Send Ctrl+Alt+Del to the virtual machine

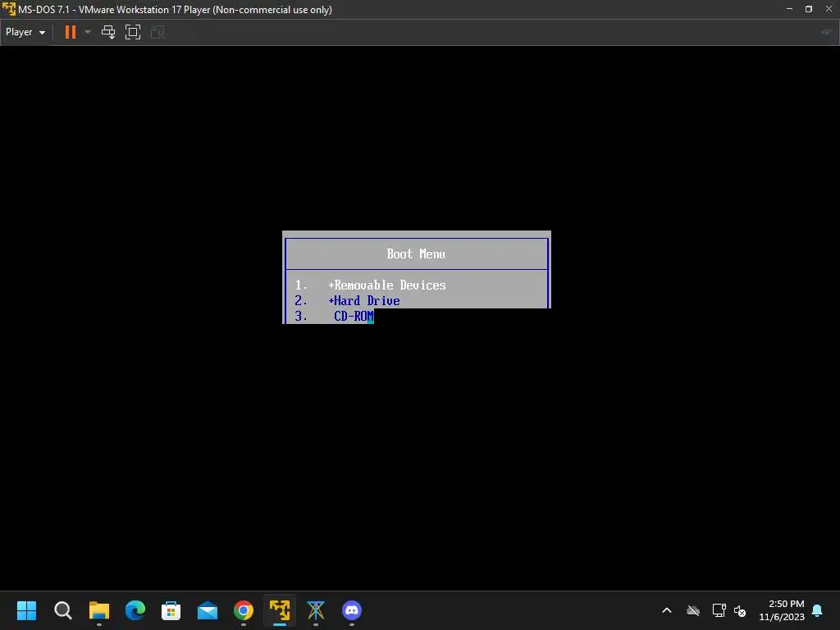click(108, 32)
